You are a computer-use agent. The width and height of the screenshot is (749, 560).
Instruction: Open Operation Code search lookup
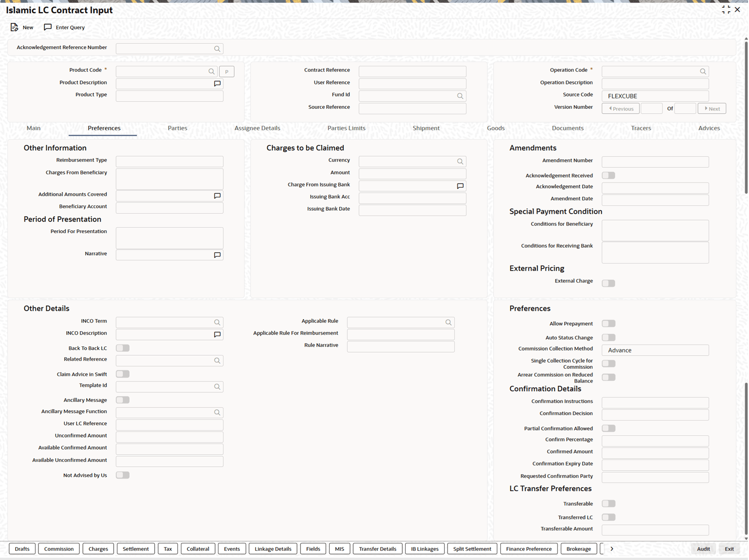click(x=703, y=71)
